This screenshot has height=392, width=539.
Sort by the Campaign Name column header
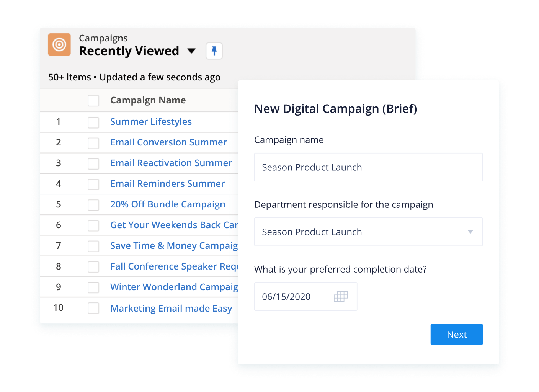pyautogui.click(x=148, y=100)
